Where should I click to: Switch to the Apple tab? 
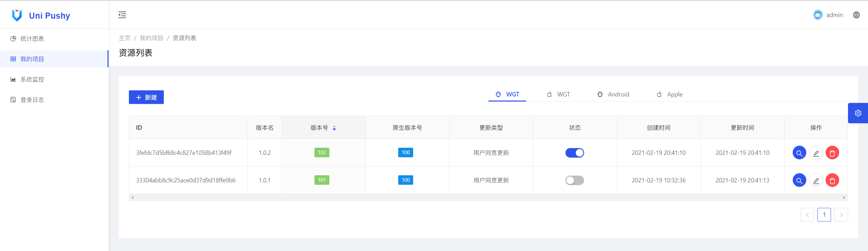pyautogui.click(x=670, y=94)
